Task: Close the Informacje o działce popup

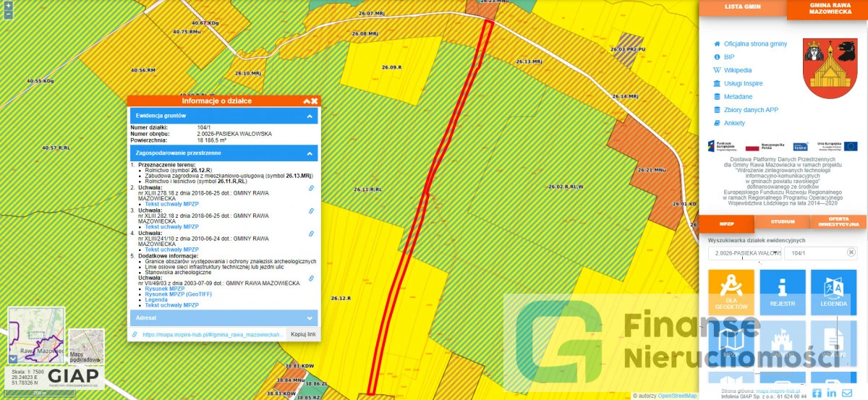Action: [315, 101]
